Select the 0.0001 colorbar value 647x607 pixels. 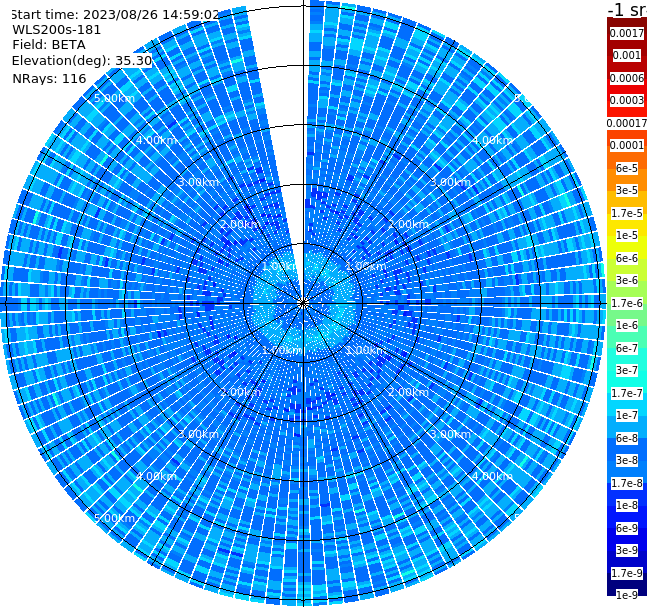coord(627,145)
